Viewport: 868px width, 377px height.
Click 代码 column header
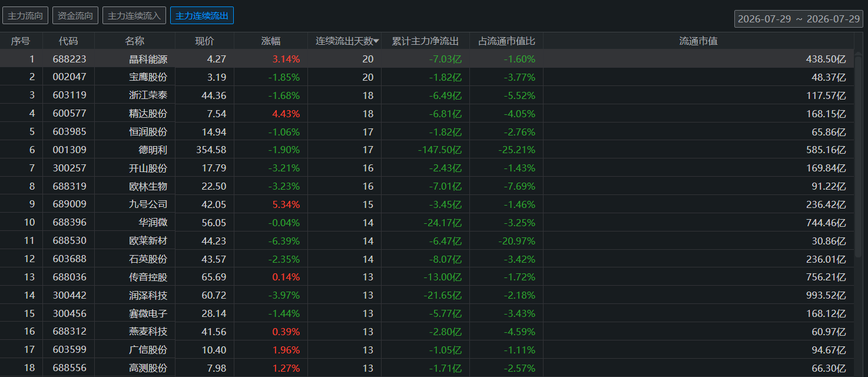tap(68, 41)
